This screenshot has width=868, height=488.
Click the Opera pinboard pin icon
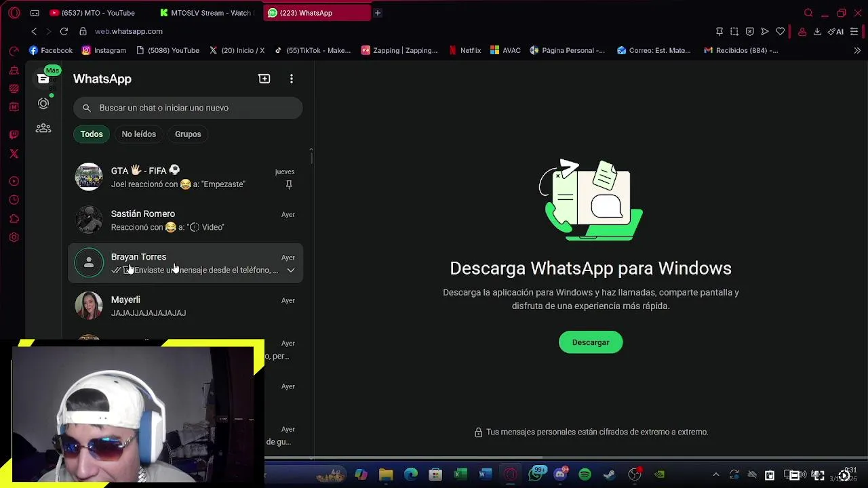coord(719,31)
